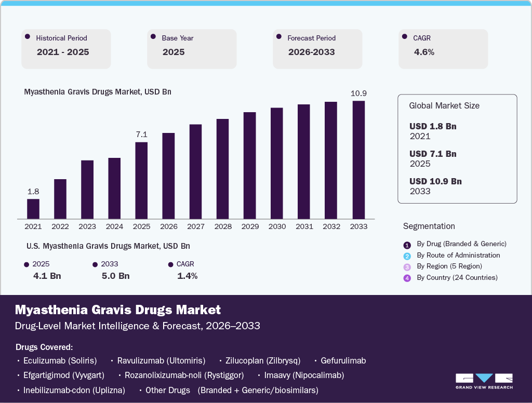
Task: Click Imaavy (Nipocalimab) drug entry
Action: (x=304, y=375)
